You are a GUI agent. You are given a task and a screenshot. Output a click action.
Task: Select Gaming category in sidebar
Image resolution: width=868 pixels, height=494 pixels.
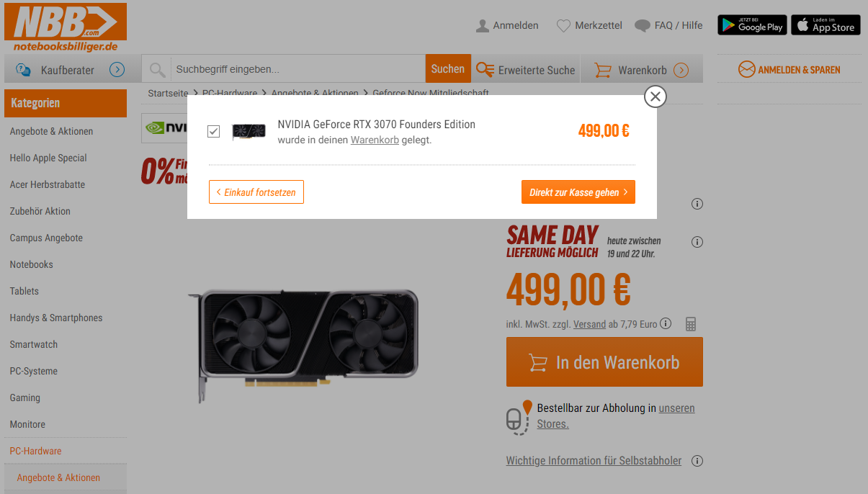click(x=25, y=398)
